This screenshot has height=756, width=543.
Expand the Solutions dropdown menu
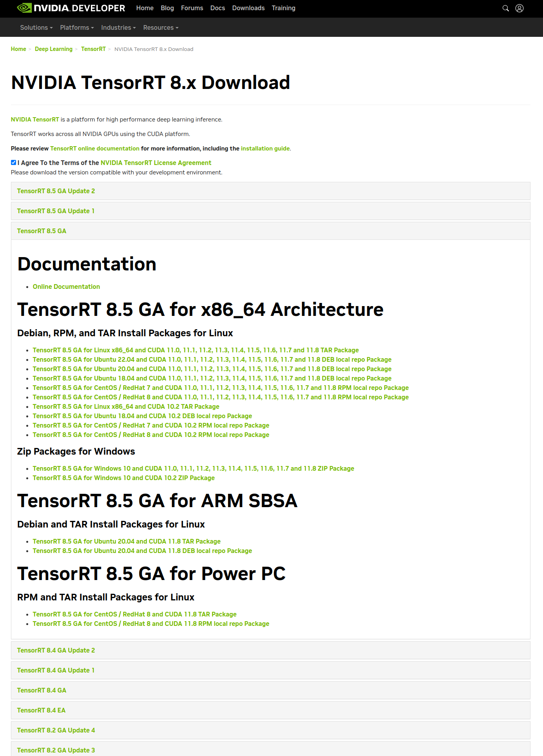pyautogui.click(x=36, y=27)
